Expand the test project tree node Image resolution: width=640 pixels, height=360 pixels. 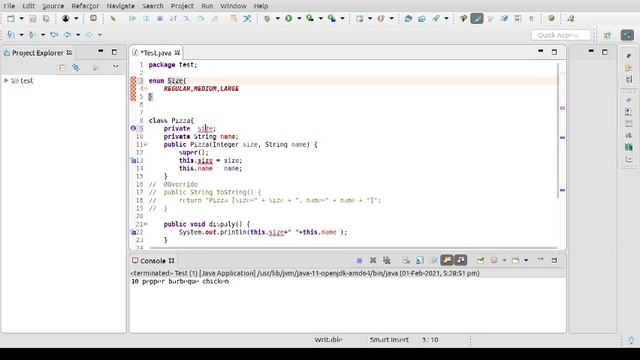pyautogui.click(x=6, y=80)
